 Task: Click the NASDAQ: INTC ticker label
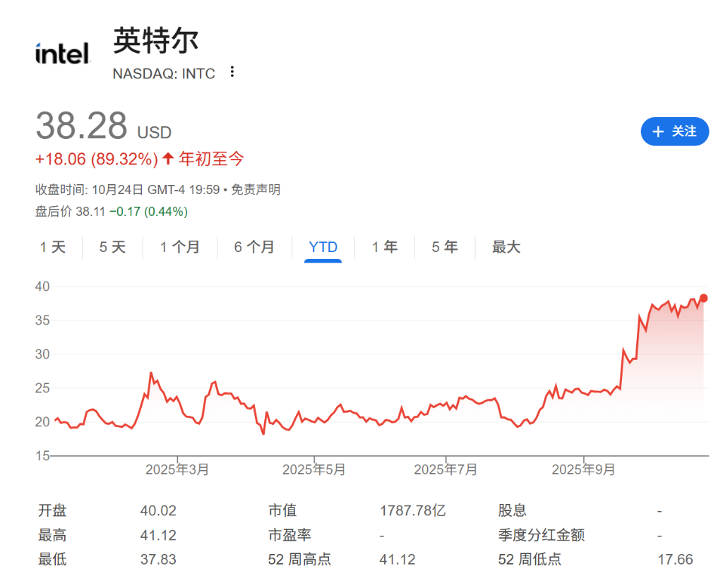pos(163,73)
